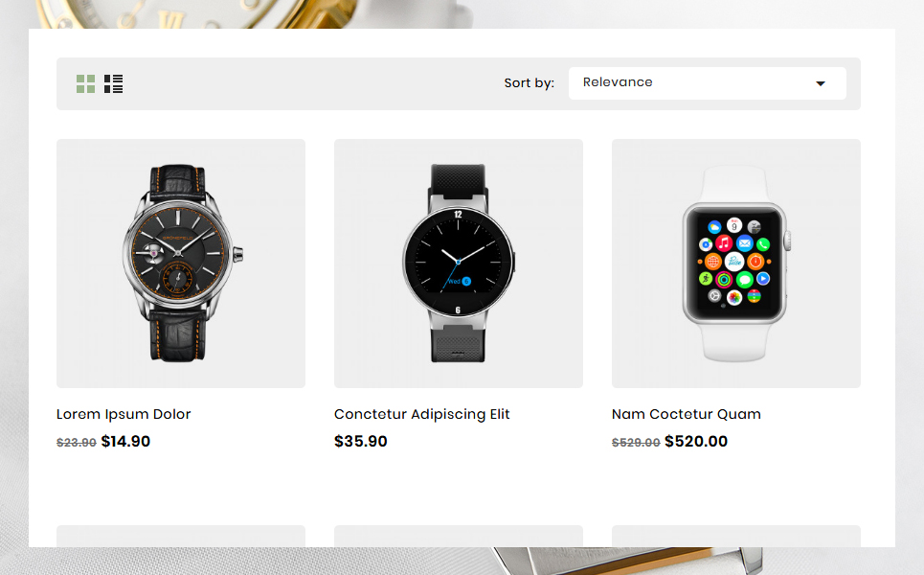Open the Sort by Relevance dropdown

point(708,83)
